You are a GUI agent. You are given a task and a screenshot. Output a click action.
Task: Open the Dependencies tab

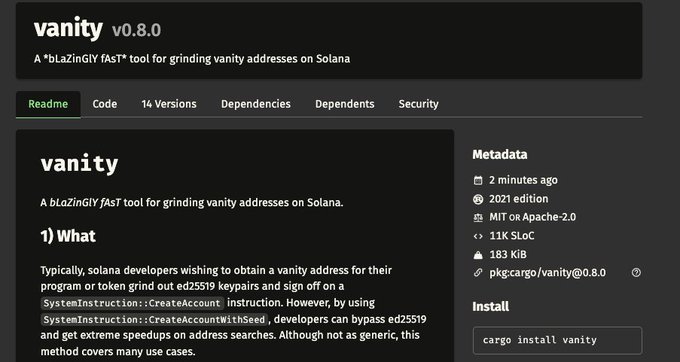256,104
